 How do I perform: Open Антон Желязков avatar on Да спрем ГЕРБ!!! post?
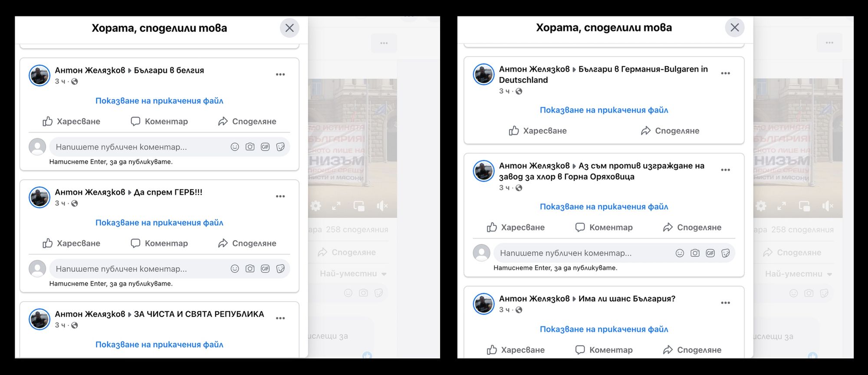point(39,197)
